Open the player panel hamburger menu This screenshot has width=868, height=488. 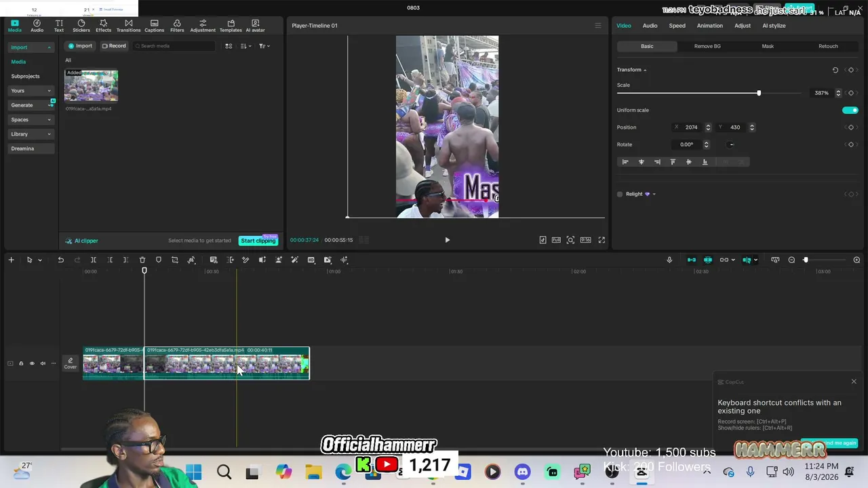(597, 26)
